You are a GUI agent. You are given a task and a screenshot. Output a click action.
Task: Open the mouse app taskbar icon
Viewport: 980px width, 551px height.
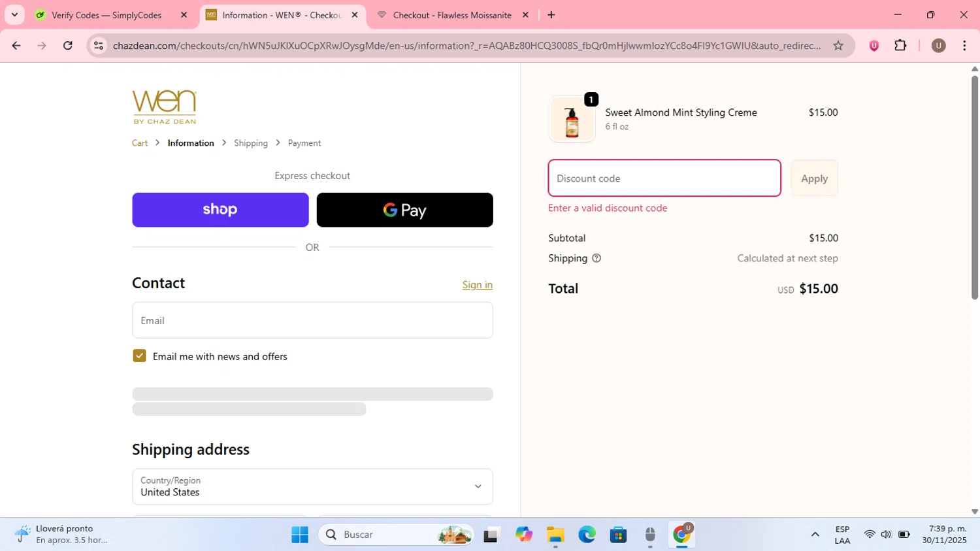point(650,535)
